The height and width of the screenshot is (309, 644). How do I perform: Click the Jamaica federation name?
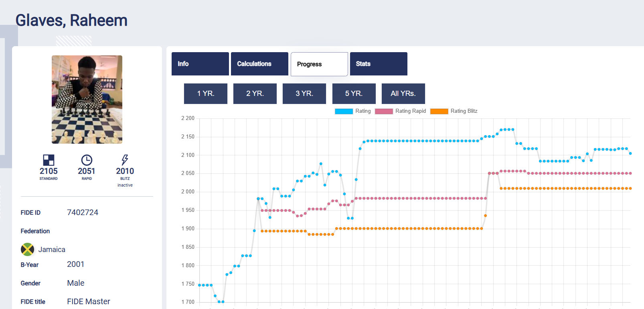(52, 250)
